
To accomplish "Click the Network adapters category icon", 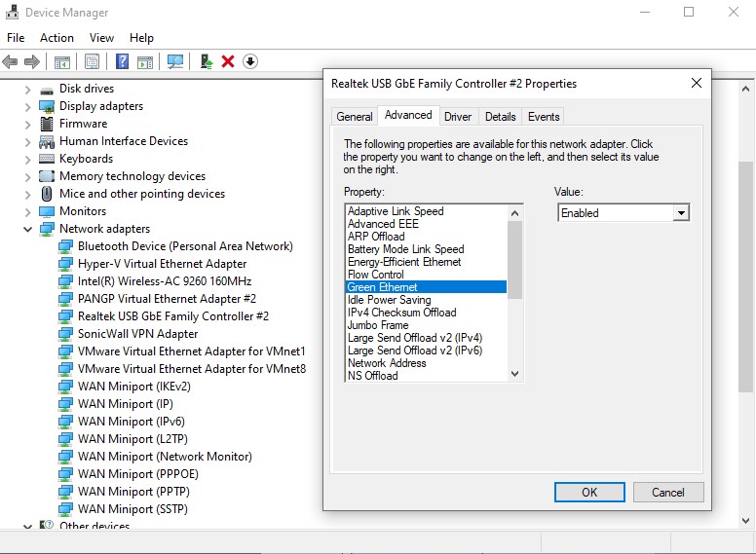I will (47, 229).
